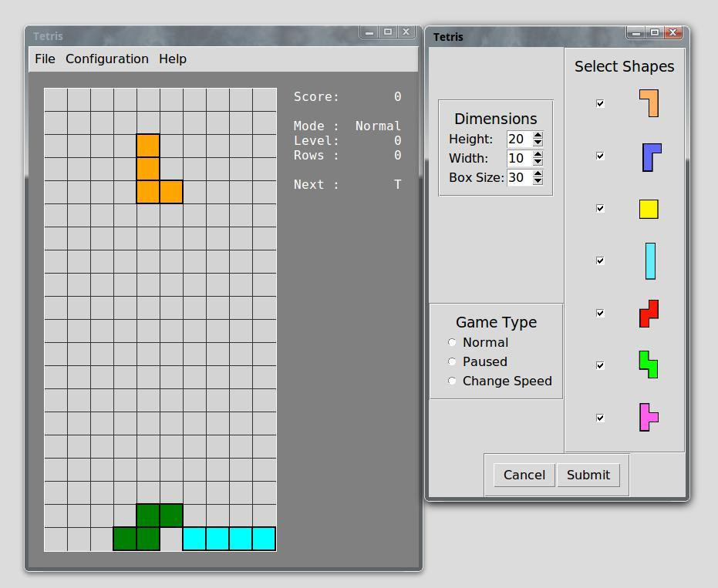The width and height of the screenshot is (718, 588).
Task: Click the 'Game Type' heading
Action: tap(497, 322)
